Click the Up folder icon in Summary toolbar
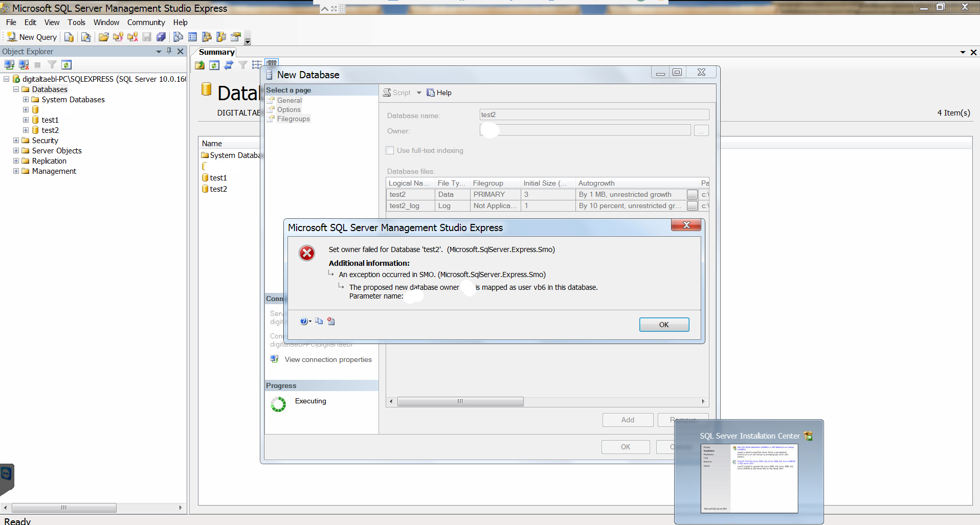Viewport: 980px width, 525px height. pyautogui.click(x=200, y=65)
